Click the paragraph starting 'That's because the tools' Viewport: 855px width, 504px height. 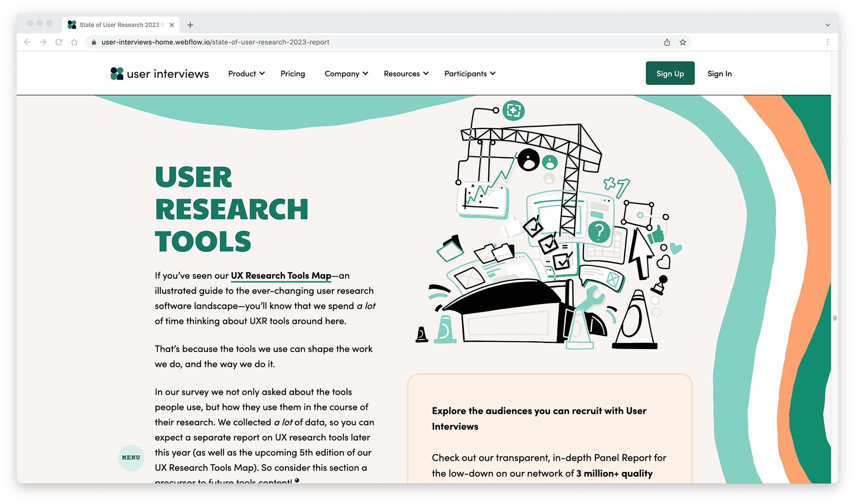[x=264, y=356]
